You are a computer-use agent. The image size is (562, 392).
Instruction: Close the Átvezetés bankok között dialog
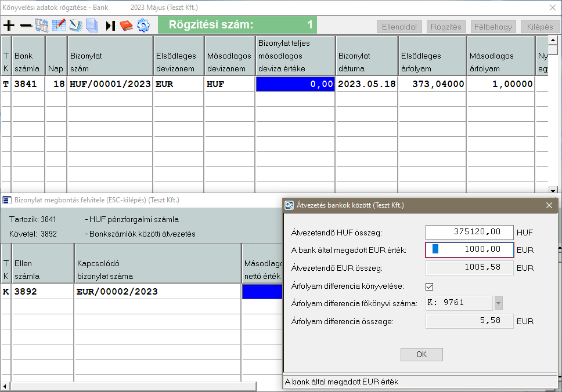(x=549, y=205)
